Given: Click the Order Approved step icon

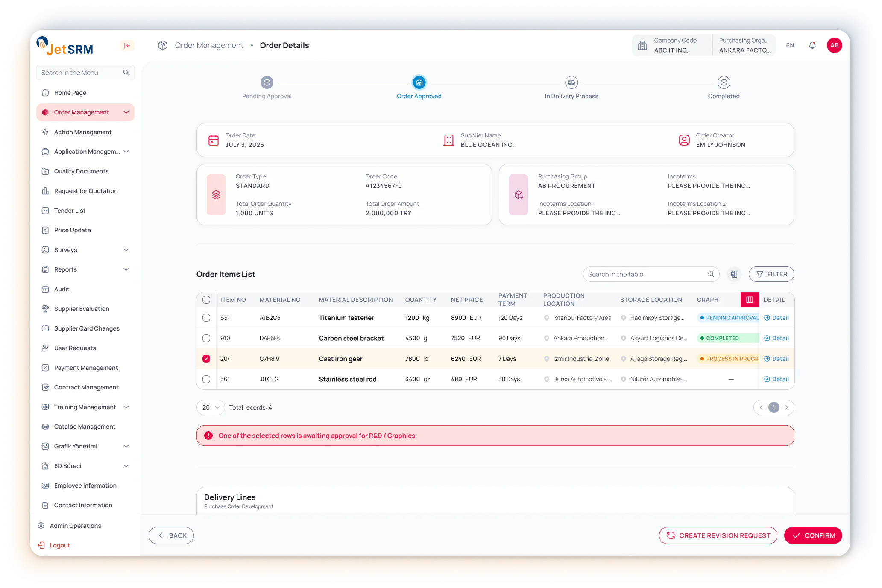Looking at the screenshot, I should coord(419,82).
